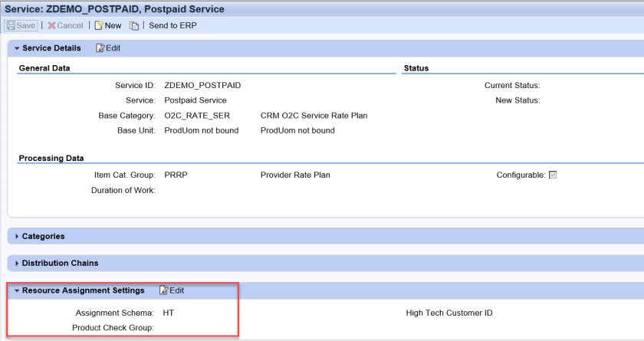Expand the Distribution Chains section
644x341 pixels.
[x=16, y=263]
